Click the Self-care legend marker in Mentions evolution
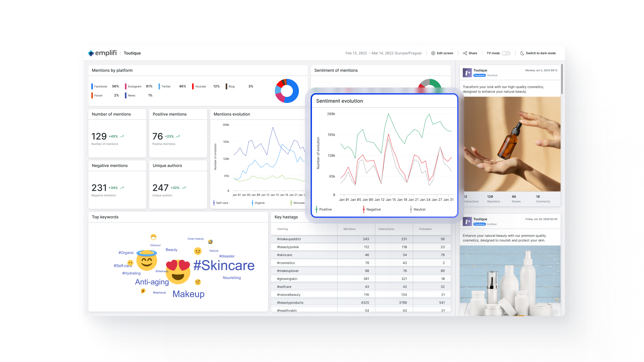 [x=214, y=203]
